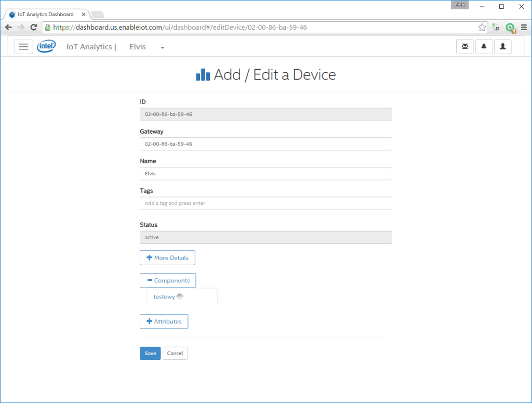Open the Chrome settings menu
This screenshot has height=403, width=532.
click(x=524, y=27)
